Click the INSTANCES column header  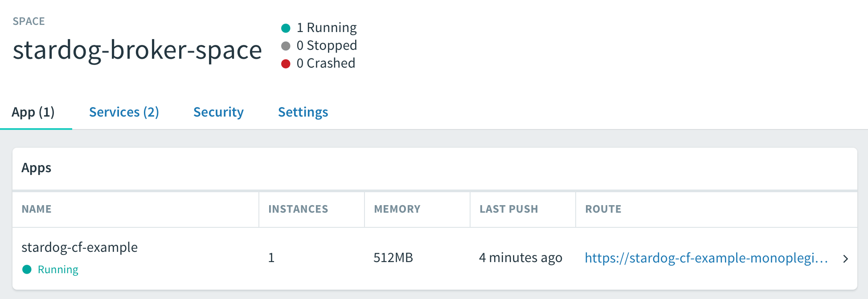coord(298,209)
